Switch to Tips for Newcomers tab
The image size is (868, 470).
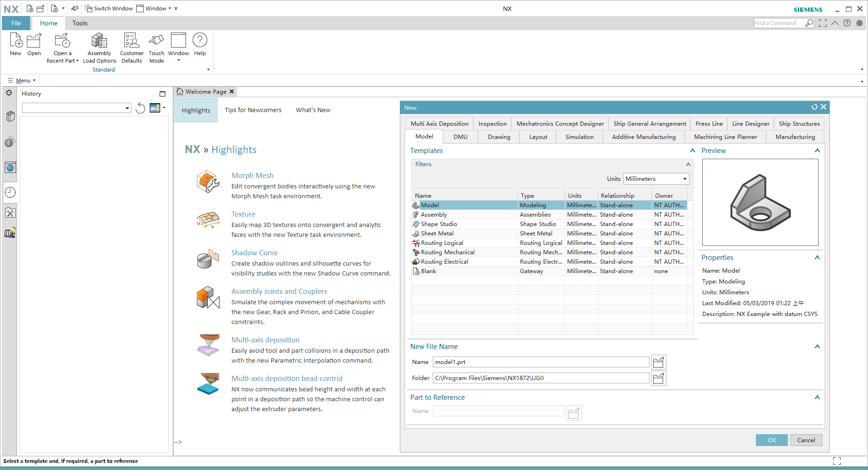(253, 110)
